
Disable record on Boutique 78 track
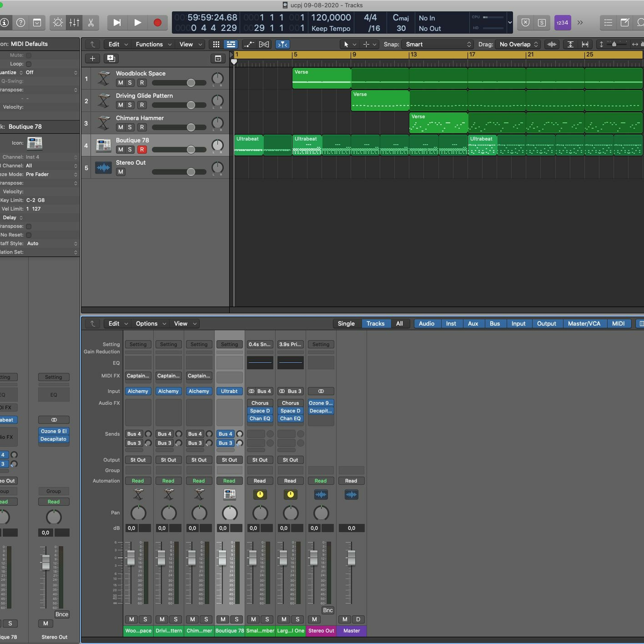142,150
